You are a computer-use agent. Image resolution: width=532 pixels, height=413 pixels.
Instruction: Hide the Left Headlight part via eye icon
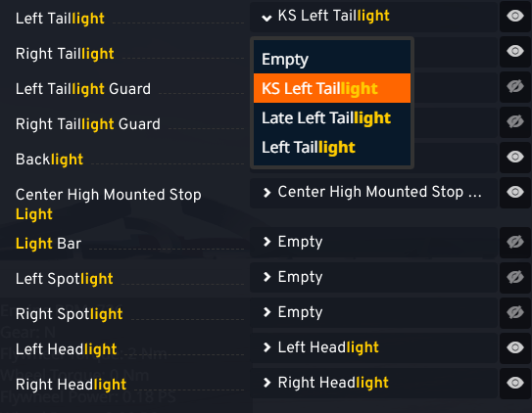pyautogui.click(x=515, y=348)
